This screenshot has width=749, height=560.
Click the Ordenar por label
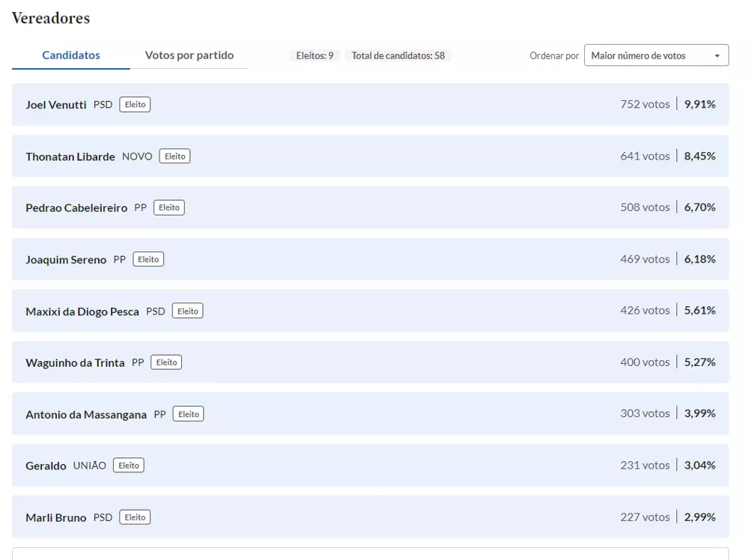click(x=554, y=56)
